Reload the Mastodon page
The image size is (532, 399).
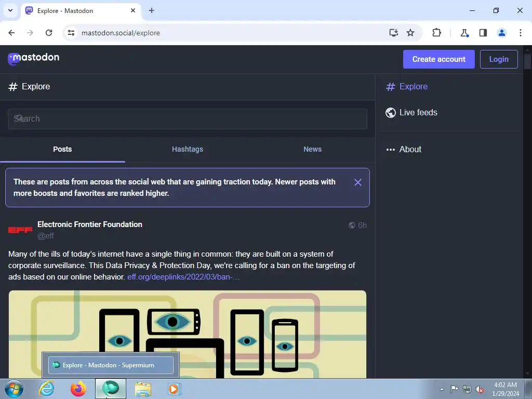point(49,33)
